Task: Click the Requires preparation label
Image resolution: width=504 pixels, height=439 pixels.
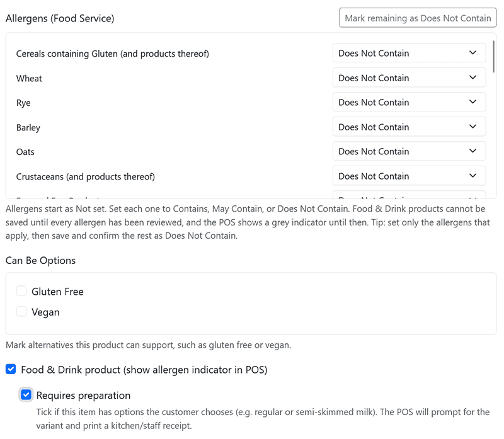Action: pos(84,396)
